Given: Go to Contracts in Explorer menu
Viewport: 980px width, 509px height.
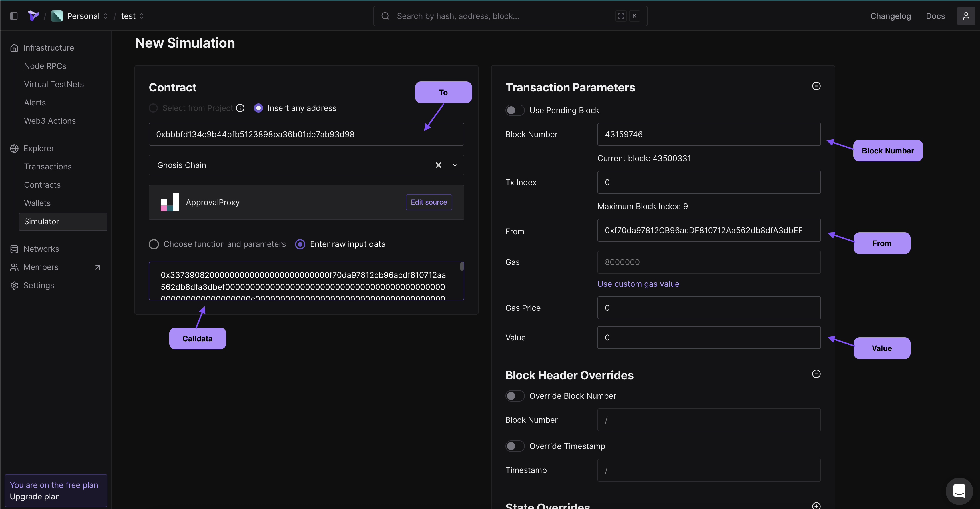Looking at the screenshot, I should tap(42, 185).
